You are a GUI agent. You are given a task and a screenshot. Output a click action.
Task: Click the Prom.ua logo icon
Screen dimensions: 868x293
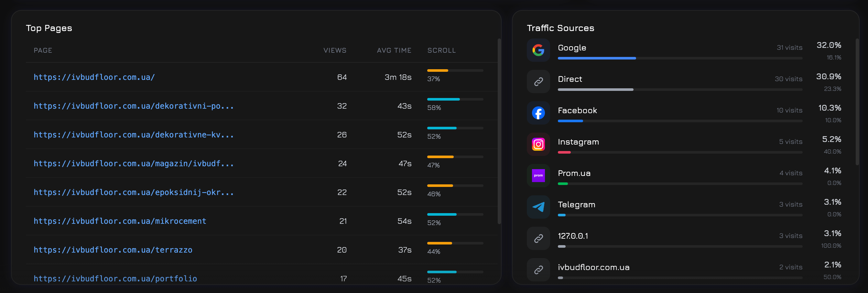coord(538,176)
